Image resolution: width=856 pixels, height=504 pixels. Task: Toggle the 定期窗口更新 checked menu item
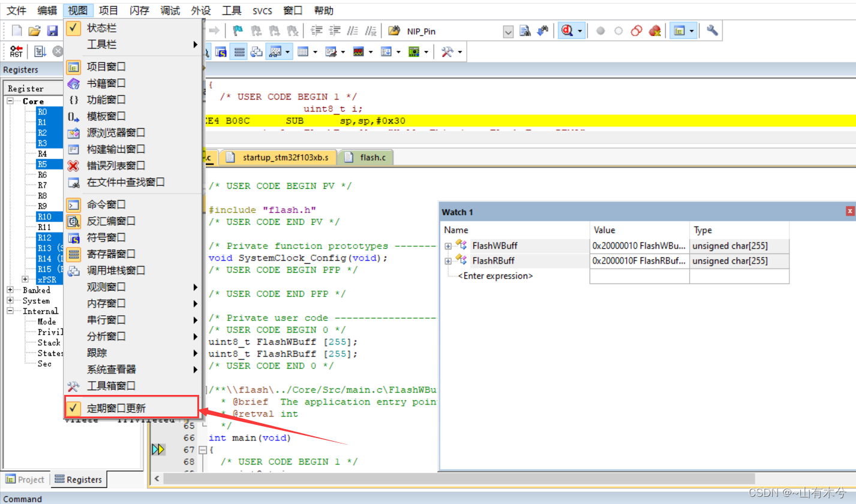(x=133, y=408)
